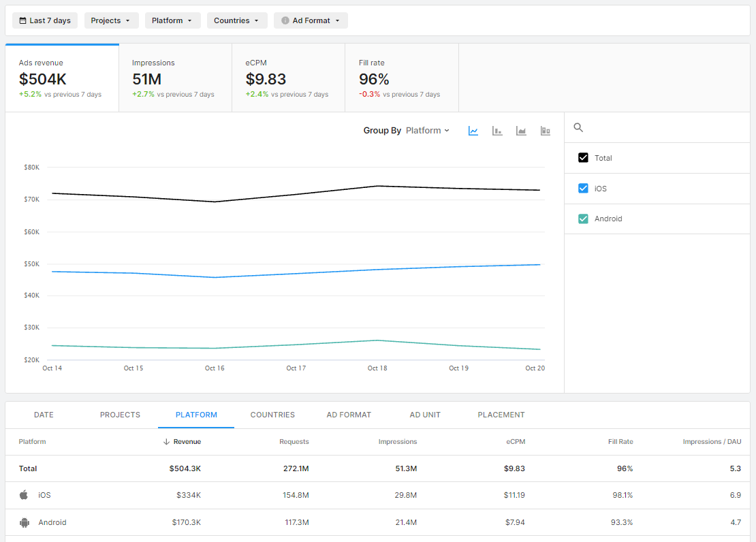The width and height of the screenshot is (756, 542).
Task: Open the Last 7 days date filter
Action: point(45,20)
